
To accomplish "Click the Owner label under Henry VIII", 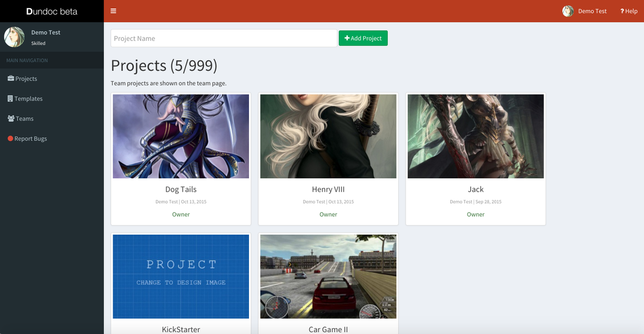I will (328, 214).
